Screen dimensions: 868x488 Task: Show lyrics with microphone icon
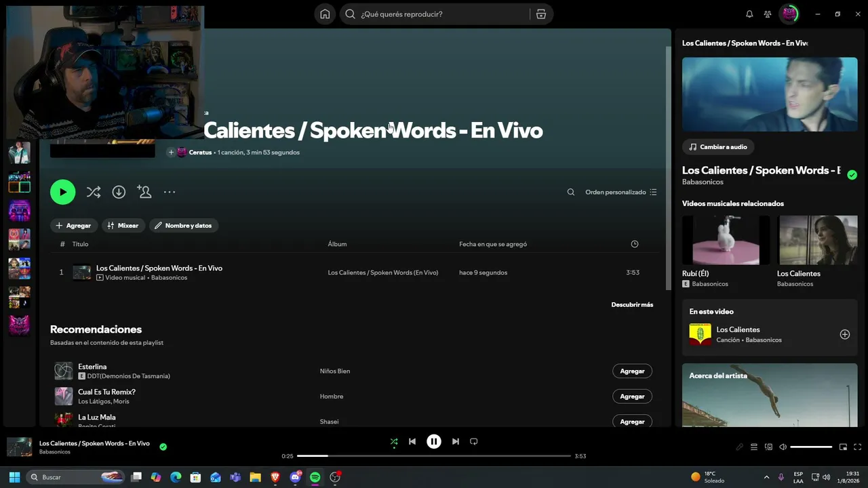click(739, 447)
